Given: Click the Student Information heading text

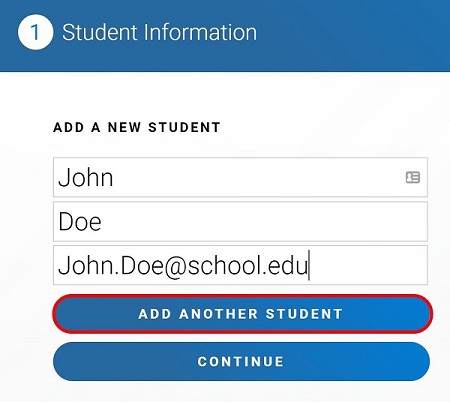Looking at the screenshot, I should click(x=159, y=32).
